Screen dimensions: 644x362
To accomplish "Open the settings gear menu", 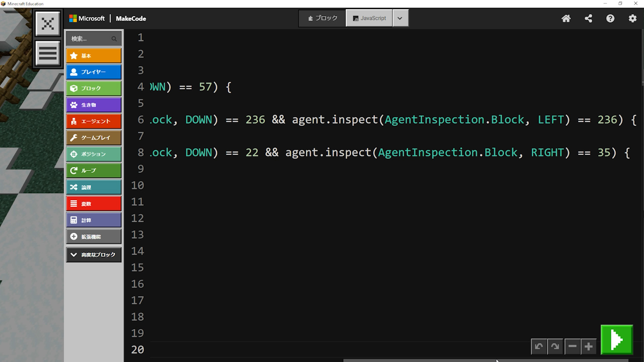I will pos(632,19).
